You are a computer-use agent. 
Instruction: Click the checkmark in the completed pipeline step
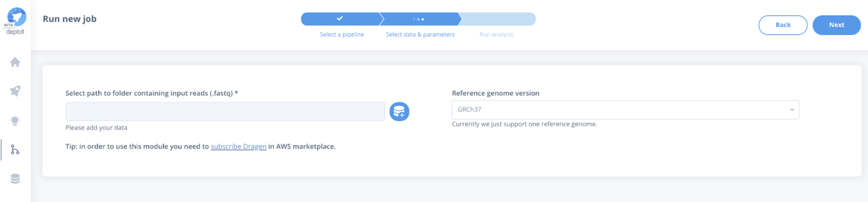[x=340, y=18]
